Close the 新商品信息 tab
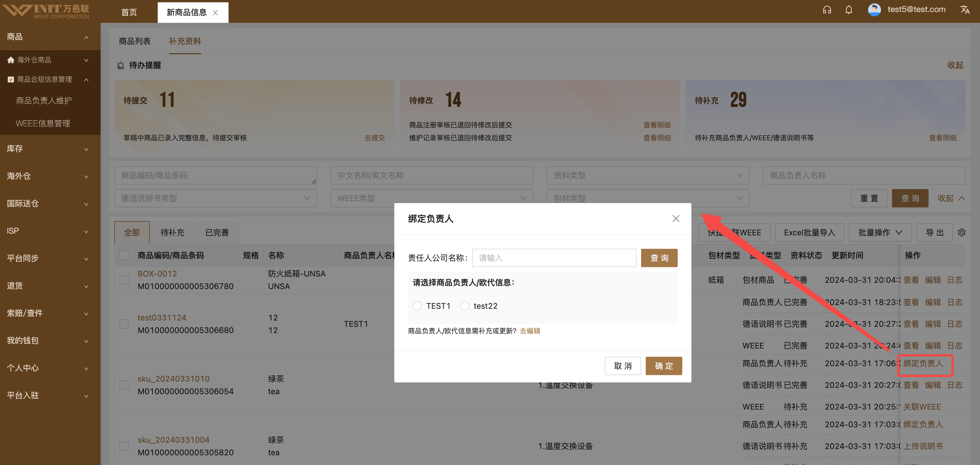This screenshot has height=465, width=980. pos(215,13)
